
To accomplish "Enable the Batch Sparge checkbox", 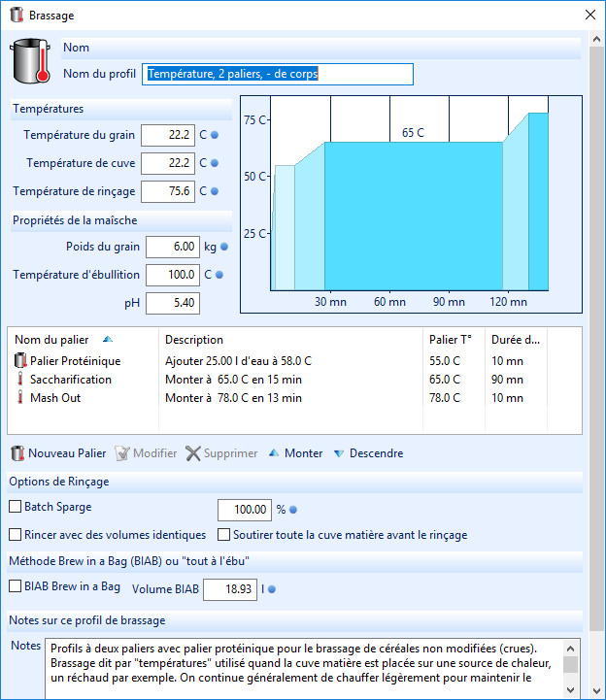I will (x=16, y=506).
